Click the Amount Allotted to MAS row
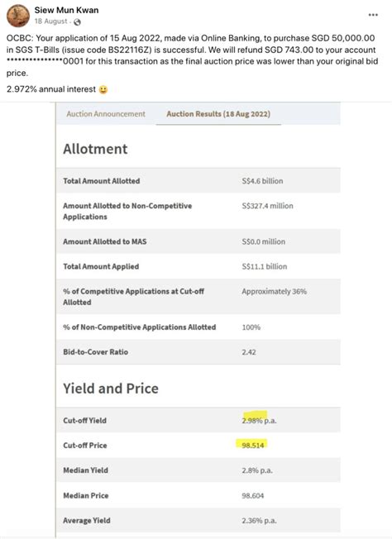 click(198, 241)
